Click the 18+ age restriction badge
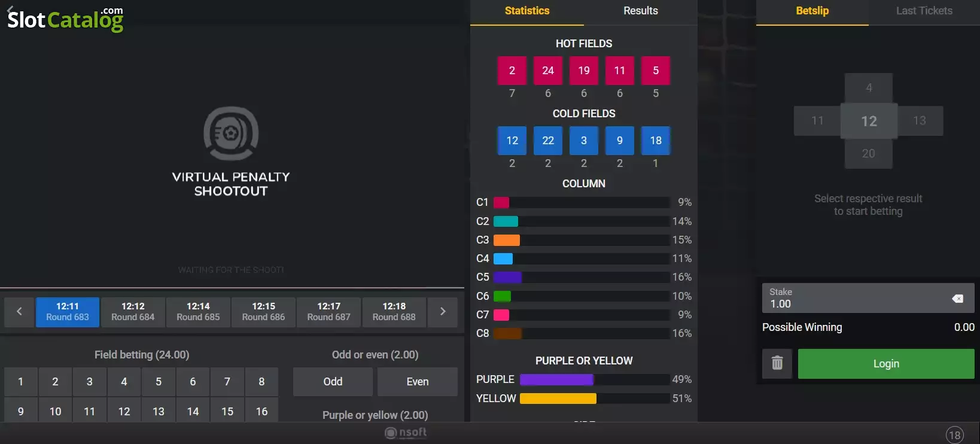 tap(955, 435)
